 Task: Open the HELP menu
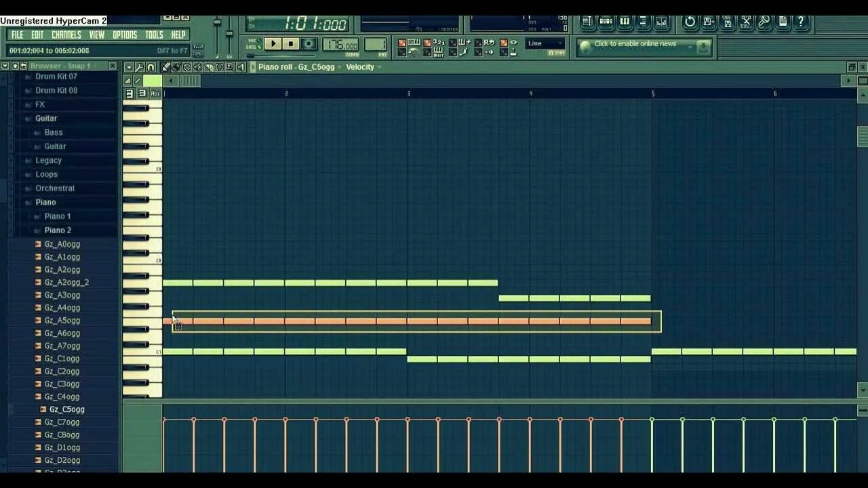click(178, 35)
